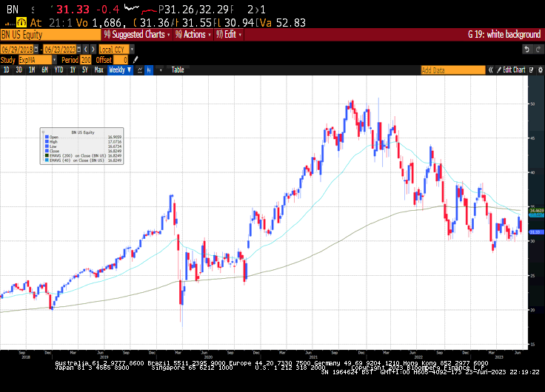545x392 pixels.
Task: Click the last price 31.33 in header
Action: pyautogui.click(x=73, y=10)
